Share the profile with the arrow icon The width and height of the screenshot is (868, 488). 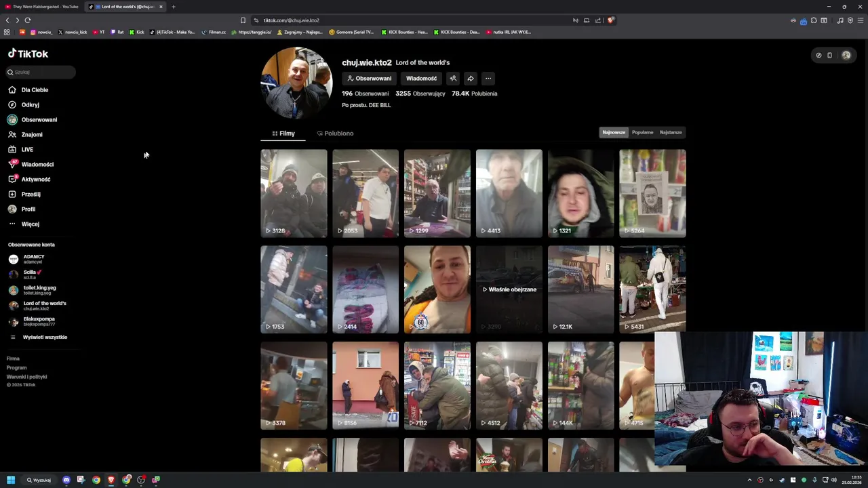pyautogui.click(x=471, y=79)
